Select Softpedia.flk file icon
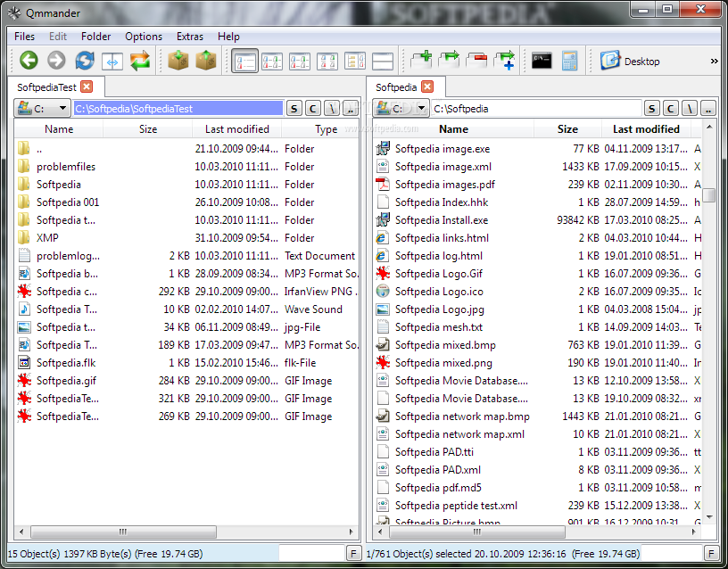The height and width of the screenshot is (569, 728). [x=24, y=362]
